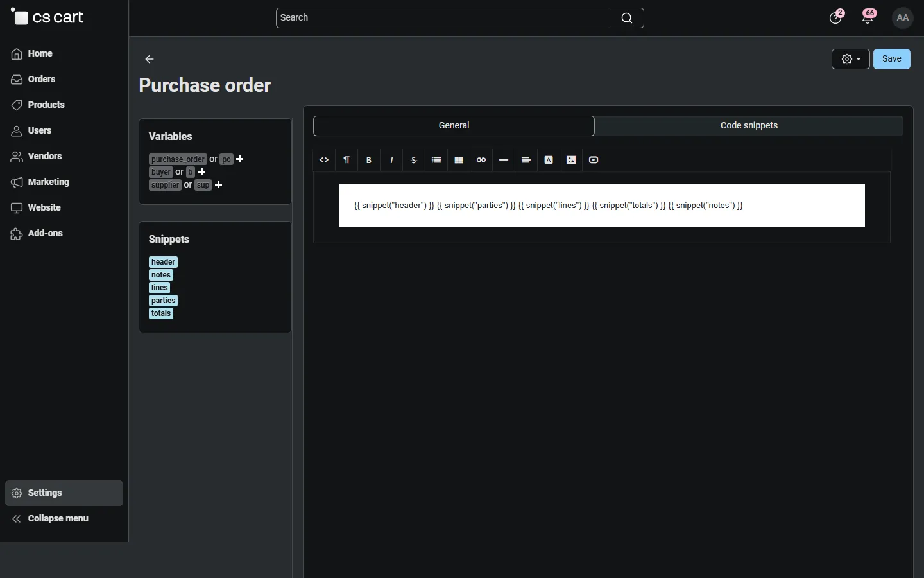
Task: Go back using the arrow icon
Action: (x=150, y=59)
